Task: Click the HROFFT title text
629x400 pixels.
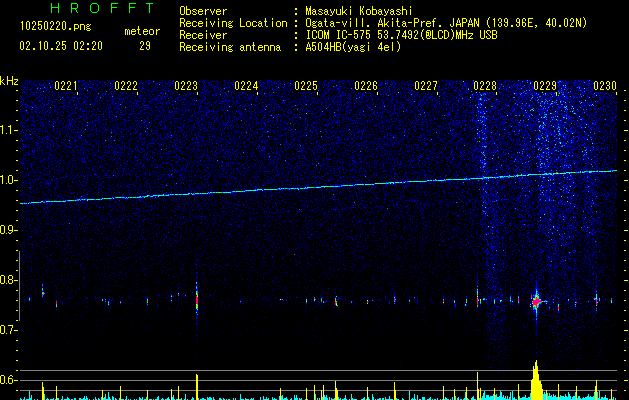Action: click(x=103, y=8)
